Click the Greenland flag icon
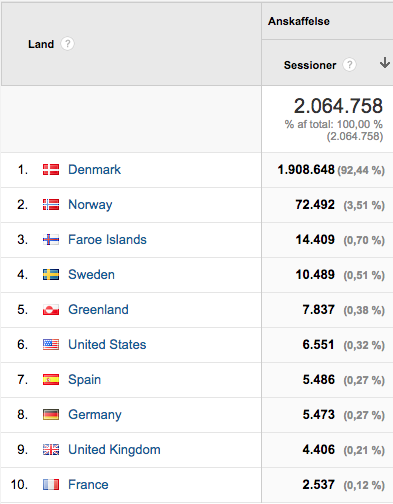 coord(51,310)
